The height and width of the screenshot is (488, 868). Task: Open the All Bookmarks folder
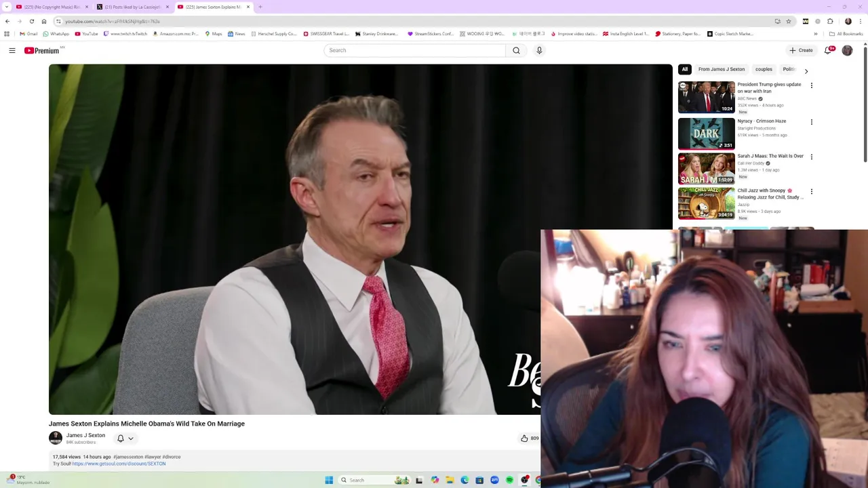(846, 33)
